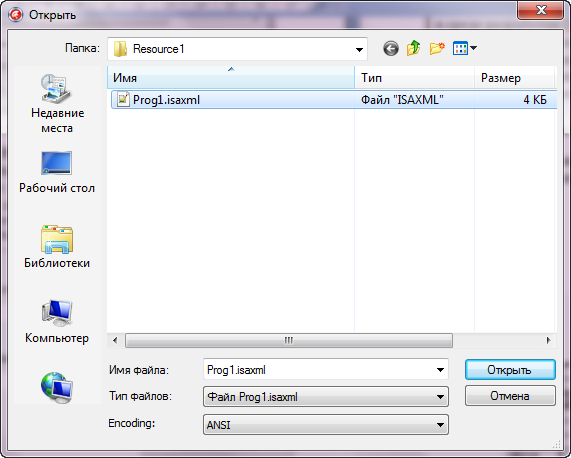Screen dimensions: 571x458
Task: Create a new folder
Action: 437,48
